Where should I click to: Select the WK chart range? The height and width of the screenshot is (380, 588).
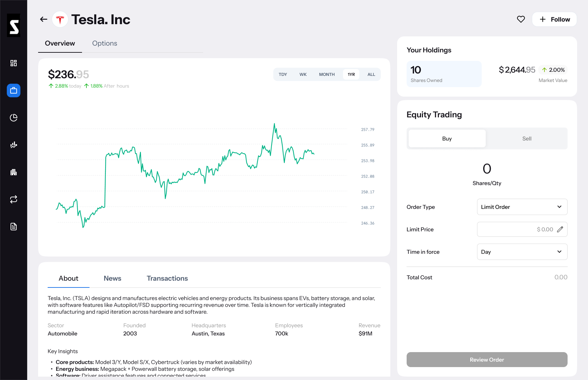(x=303, y=75)
